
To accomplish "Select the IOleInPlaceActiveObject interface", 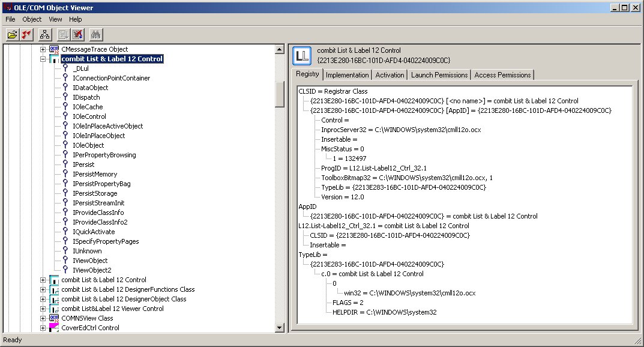I will coord(107,126).
